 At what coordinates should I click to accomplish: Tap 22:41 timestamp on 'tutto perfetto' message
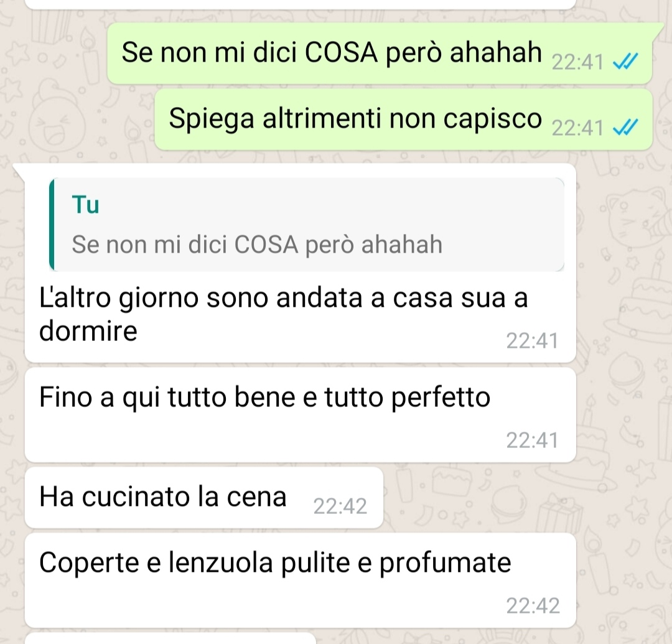point(532,441)
